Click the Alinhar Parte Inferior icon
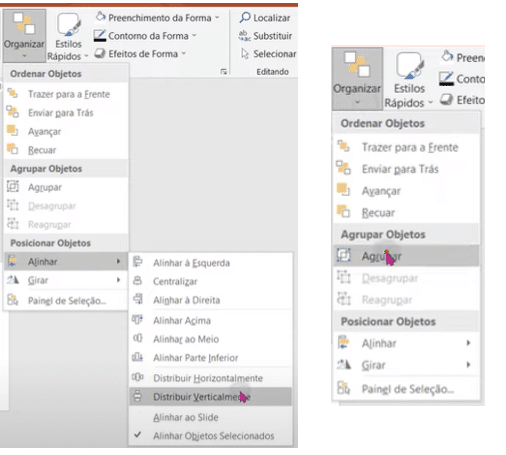 (138, 357)
